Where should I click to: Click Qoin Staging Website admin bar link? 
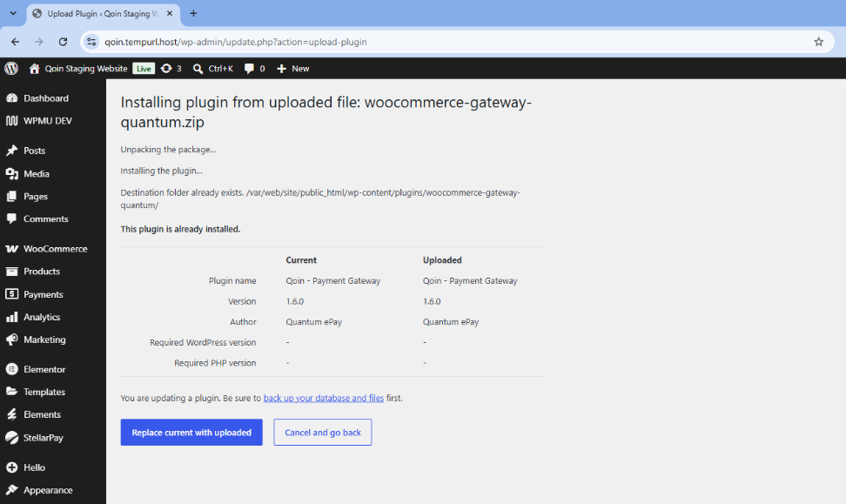86,69
